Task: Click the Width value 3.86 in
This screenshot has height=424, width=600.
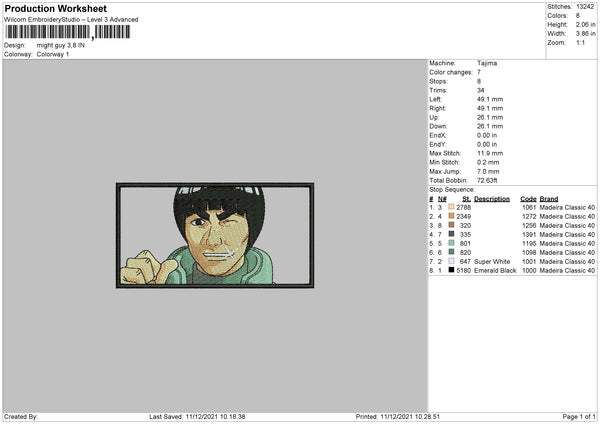Action: tap(585, 34)
